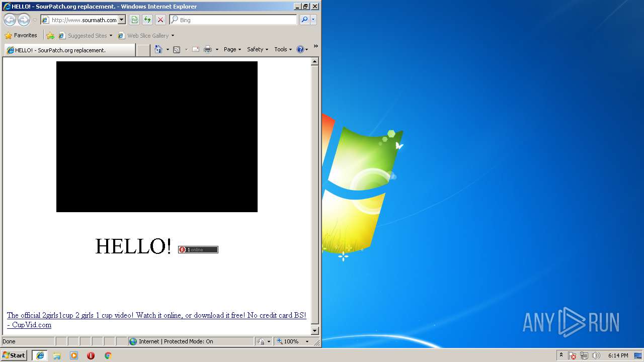The width and height of the screenshot is (644, 362).
Task: Open the Page menu
Action: click(232, 49)
